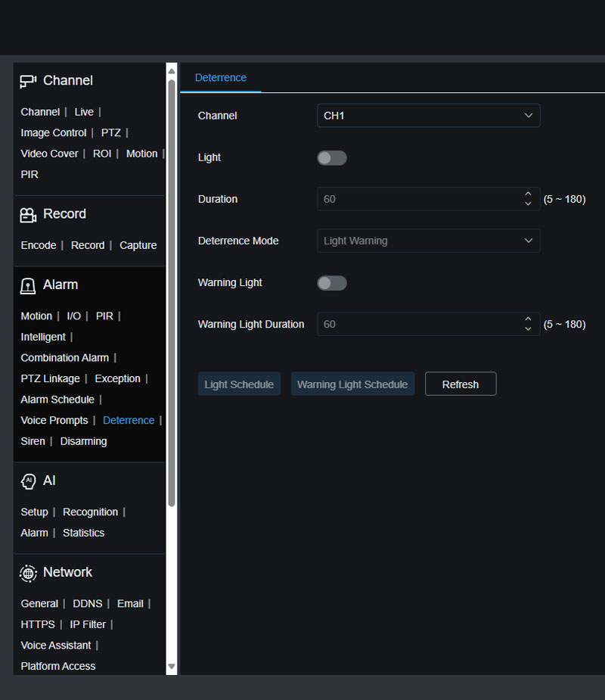
Task: Open Siren settings in Alarm menu
Action: pyautogui.click(x=33, y=441)
